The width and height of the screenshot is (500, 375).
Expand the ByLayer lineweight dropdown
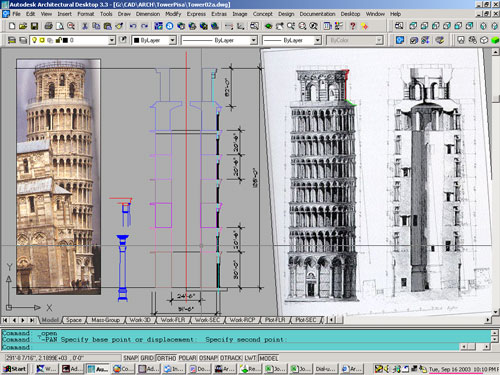click(318, 40)
